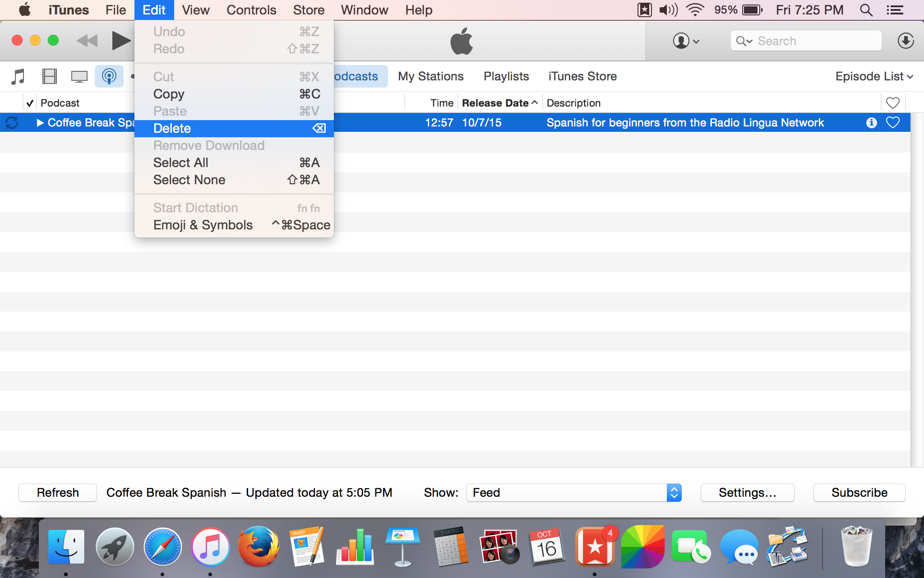This screenshot has height=578, width=924.
Task: Open the iTunes Store tab
Action: [x=582, y=76]
